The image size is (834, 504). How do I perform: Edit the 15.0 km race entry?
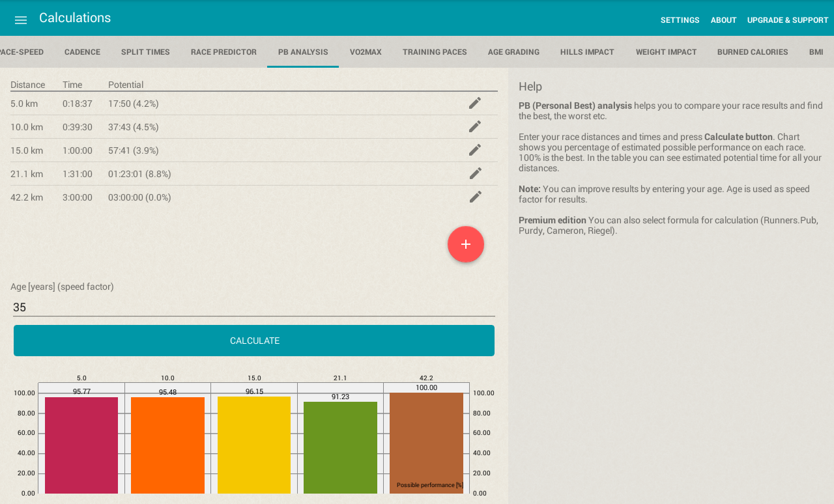[x=475, y=150]
